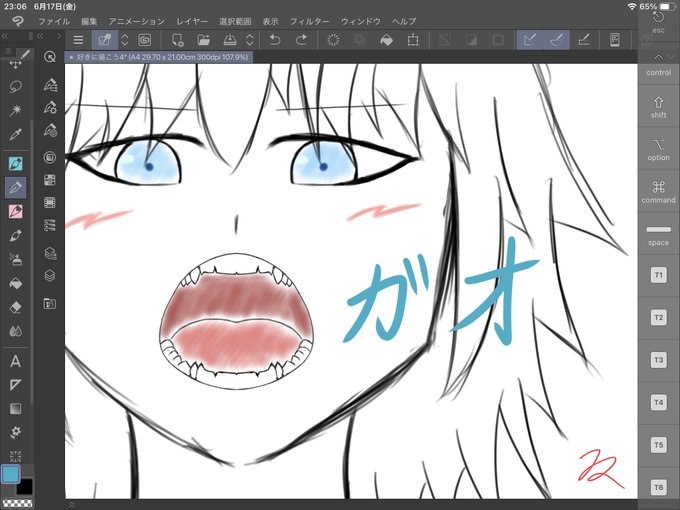Open the ヘルプ menu
The image size is (680, 510).
point(404,21)
